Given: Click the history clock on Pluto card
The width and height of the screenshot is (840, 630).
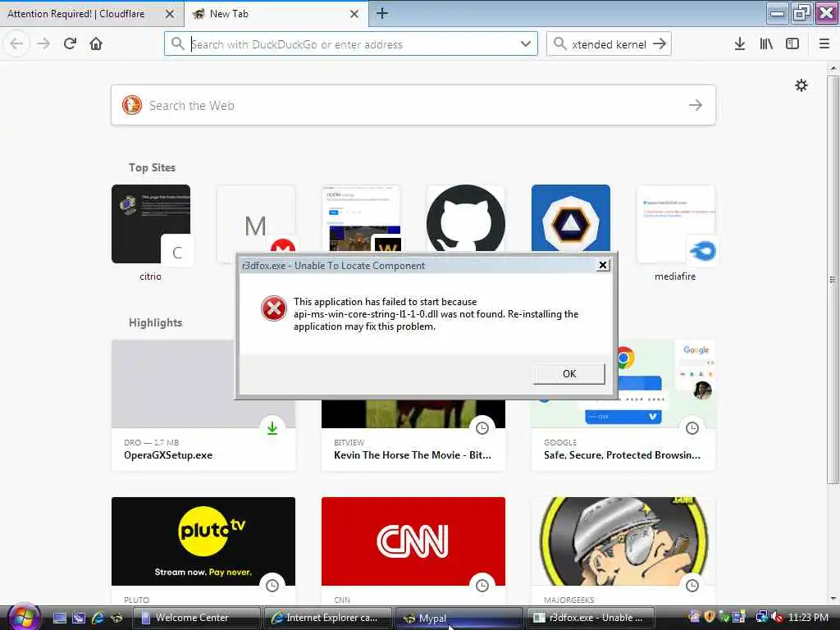Looking at the screenshot, I should (272, 585).
